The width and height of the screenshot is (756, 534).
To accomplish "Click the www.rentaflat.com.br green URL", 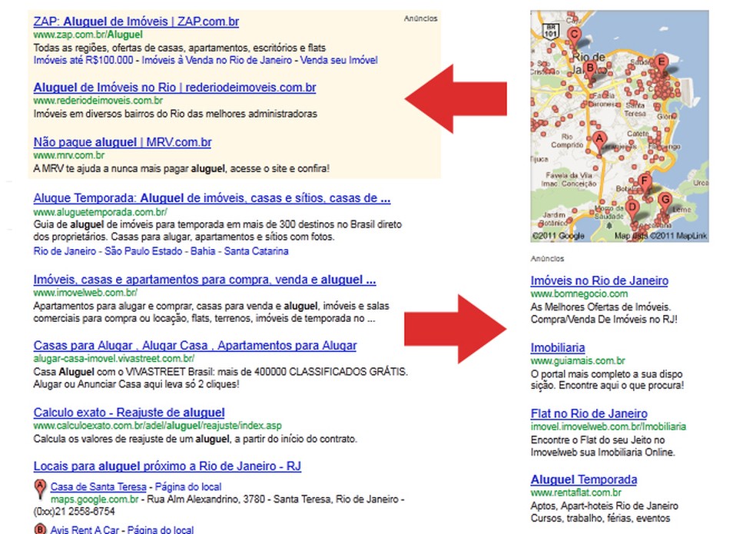I will click(x=575, y=493).
